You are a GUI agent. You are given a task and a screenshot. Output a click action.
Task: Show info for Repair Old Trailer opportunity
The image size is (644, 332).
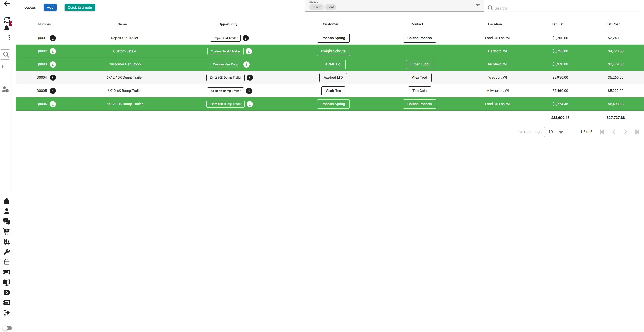coord(246,38)
